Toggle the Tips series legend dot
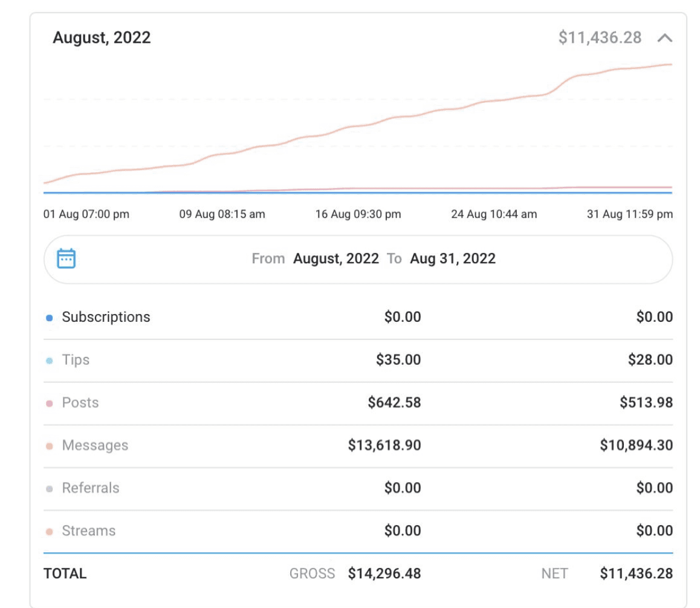 [x=50, y=361]
